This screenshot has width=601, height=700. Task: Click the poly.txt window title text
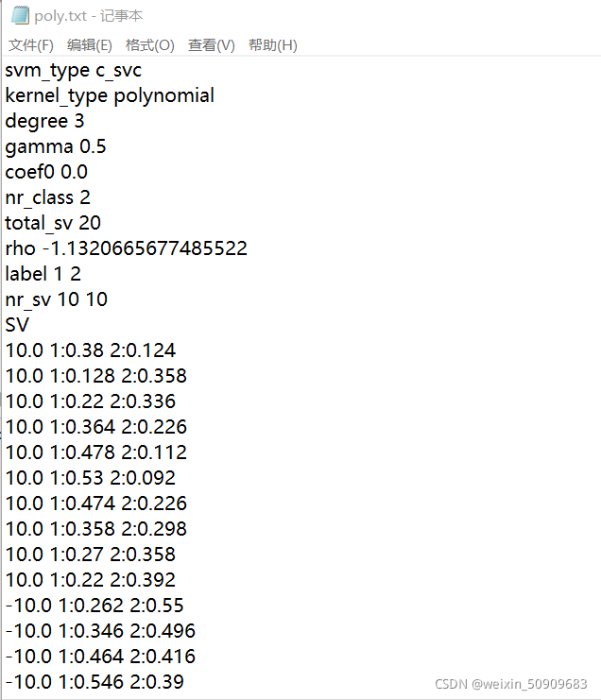[x=89, y=16]
